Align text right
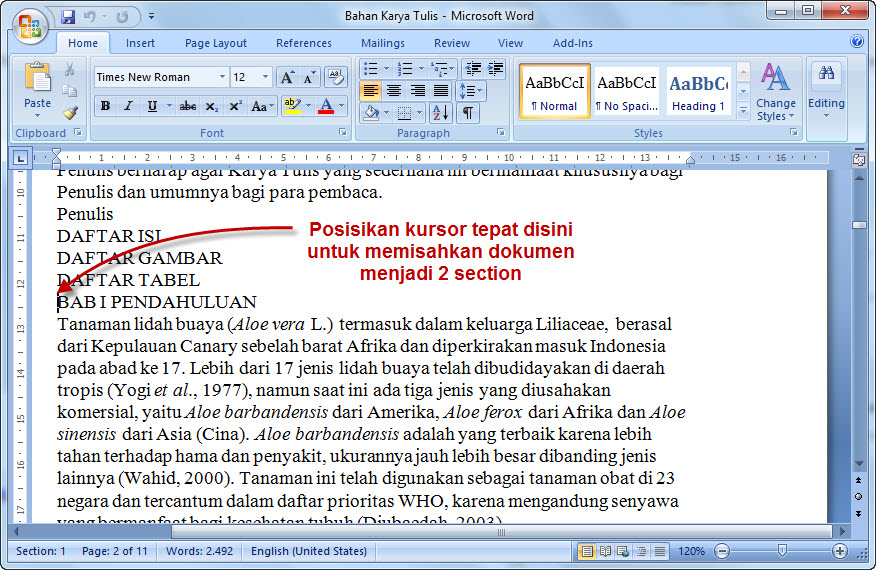This screenshot has width=876, height=570. coord(417,91)
